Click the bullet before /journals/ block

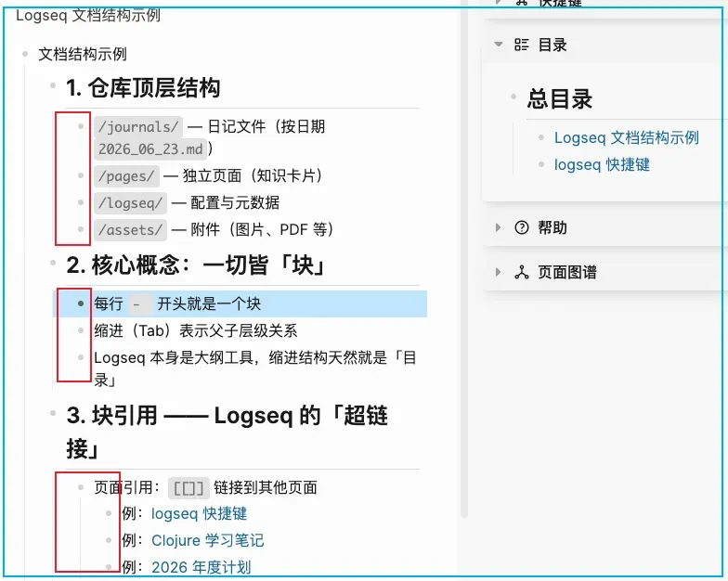pos(81,126)
